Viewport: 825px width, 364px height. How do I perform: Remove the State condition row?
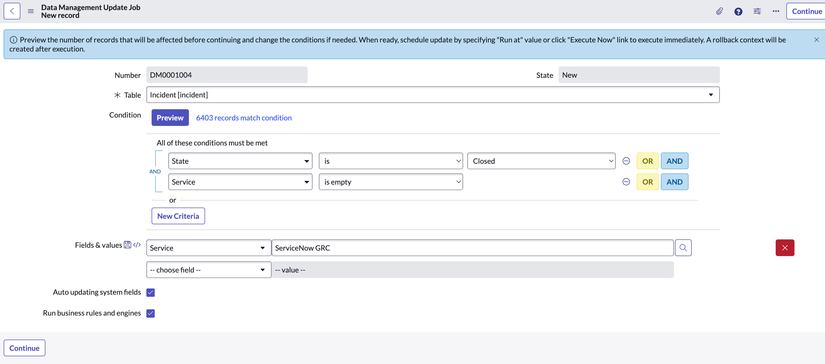click(x=626, y=161)
